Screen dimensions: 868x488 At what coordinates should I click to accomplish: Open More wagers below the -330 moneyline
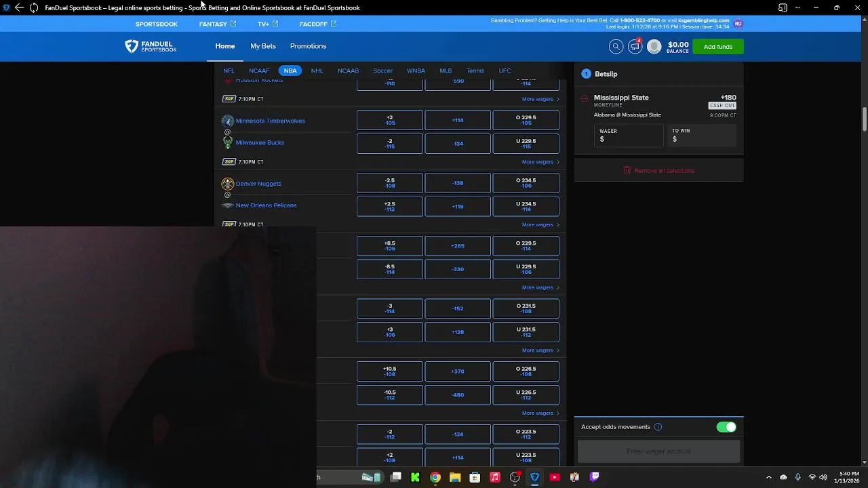tap(540, 287)
